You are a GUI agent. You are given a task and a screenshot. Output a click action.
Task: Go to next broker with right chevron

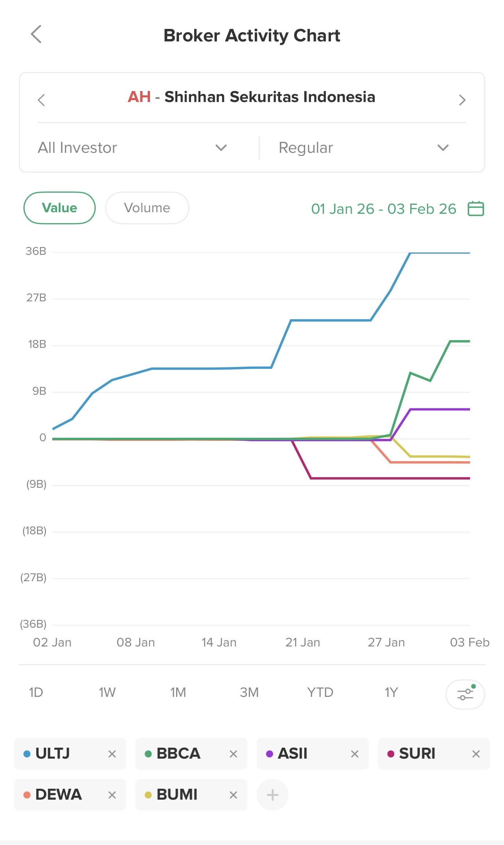point(462,100)
